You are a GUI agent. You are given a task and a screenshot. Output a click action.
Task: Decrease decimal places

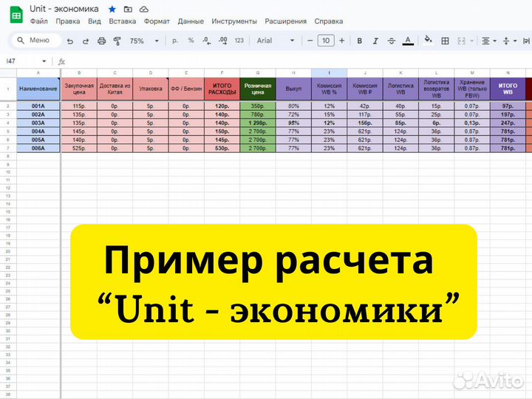(x=207, y=41)
